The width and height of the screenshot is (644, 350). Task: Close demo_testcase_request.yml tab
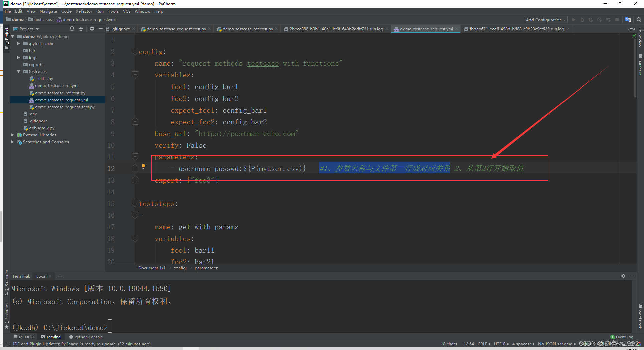457,29
